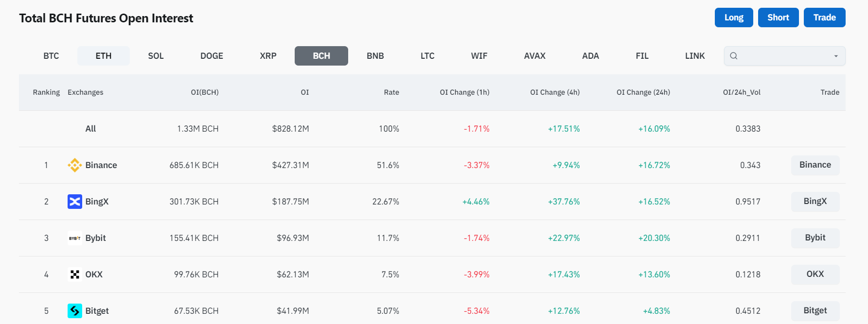Switch to the BTC tab
Screen dimensions: 868x324
tap(51, 56)
